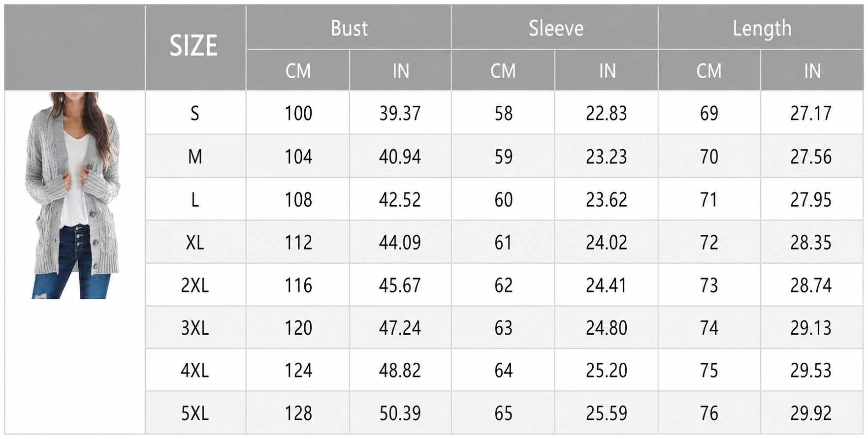868x439 pixels.
Task: Click the length inches 29.92 cell
Action: [x=812, y=413]
